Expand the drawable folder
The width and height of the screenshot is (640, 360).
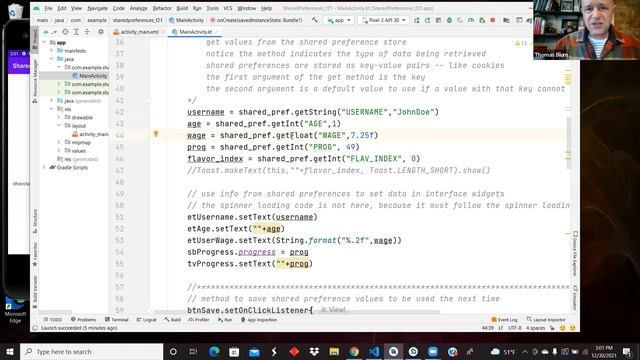(59, 117)
